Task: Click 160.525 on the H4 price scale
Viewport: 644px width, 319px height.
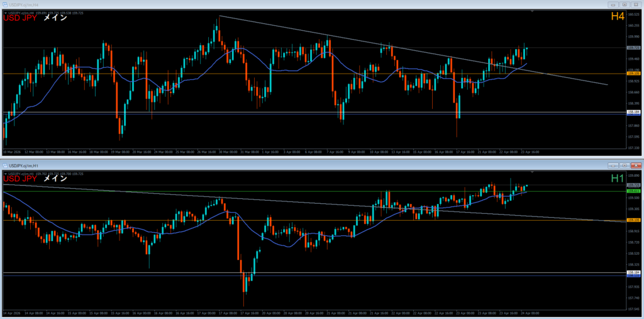Action: click(634, 14)
